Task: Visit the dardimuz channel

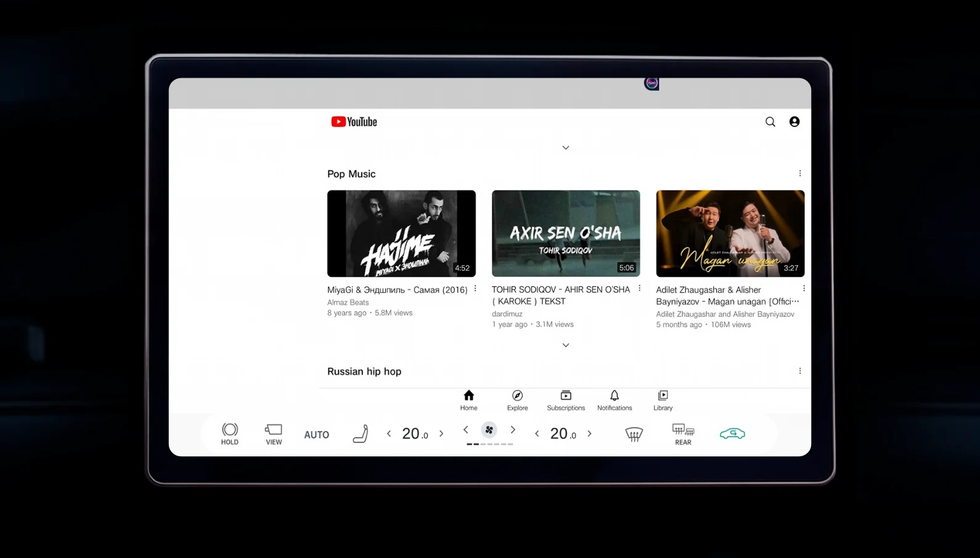Action: click(x=507, y=314)
